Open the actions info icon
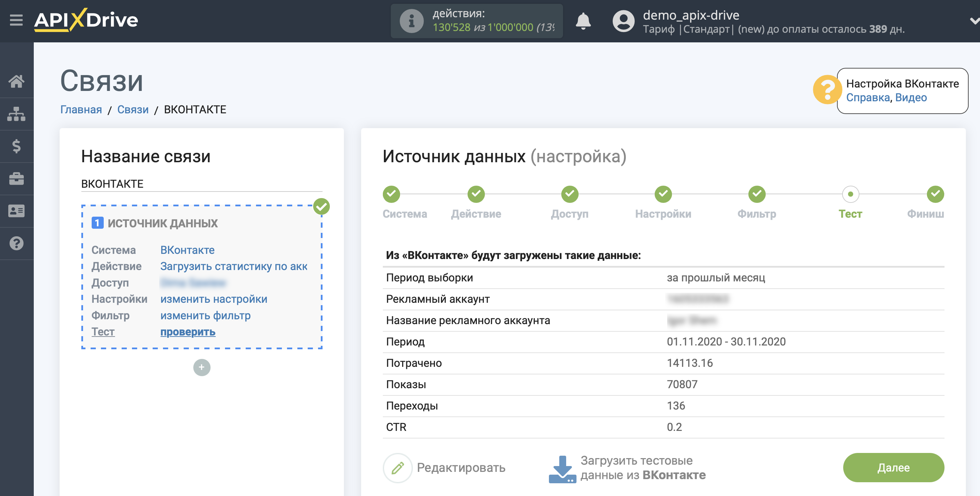The image size is (980, 496). click(x=411, y=21)
